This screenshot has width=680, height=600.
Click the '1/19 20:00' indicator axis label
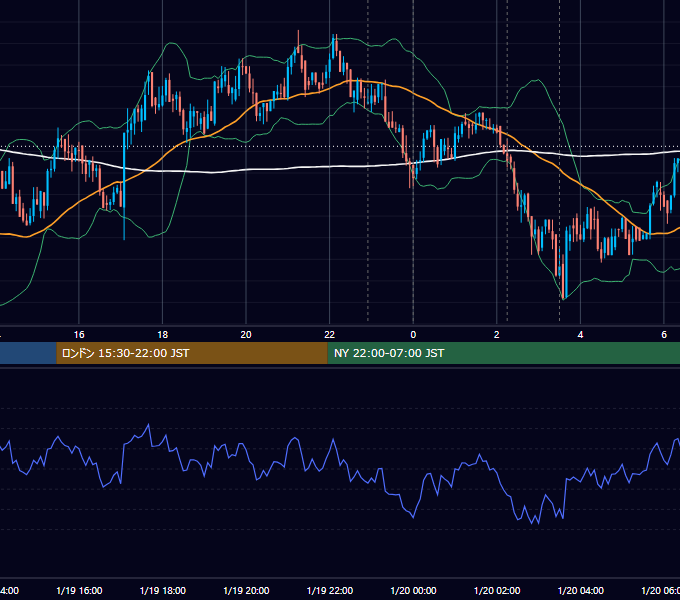click(246, 591)
